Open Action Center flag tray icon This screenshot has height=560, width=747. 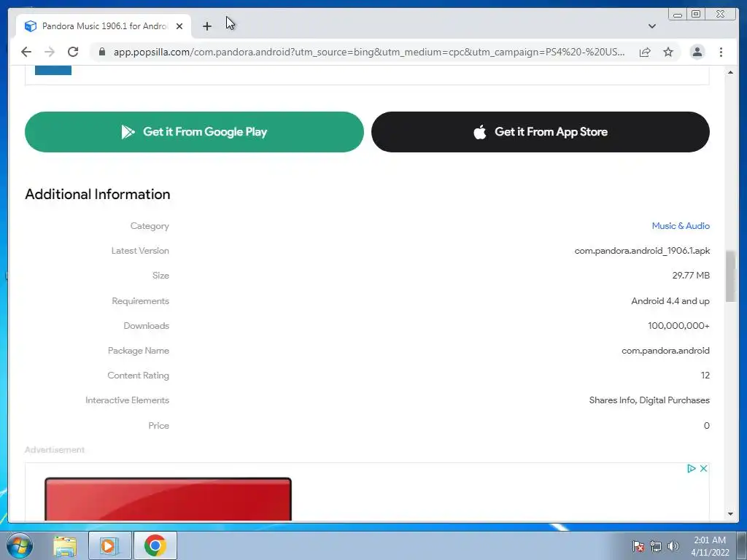click(638, 546)
